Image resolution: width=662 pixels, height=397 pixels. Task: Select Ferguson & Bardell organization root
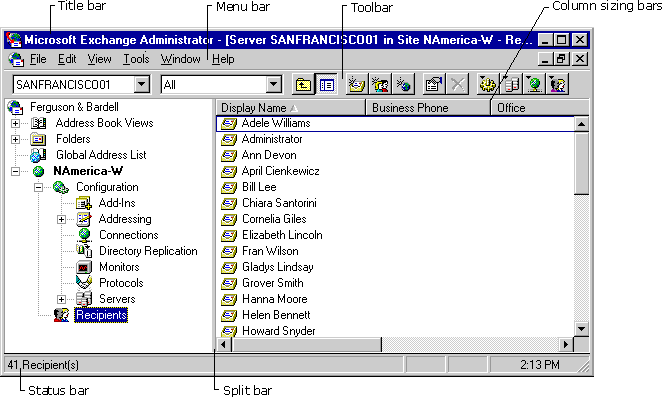(74, 107)
